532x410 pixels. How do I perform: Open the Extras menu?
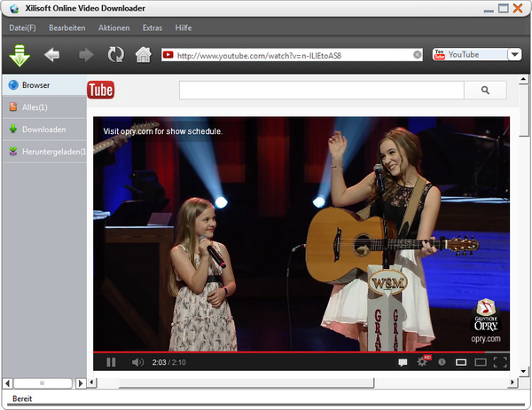click(x=153, y=28)
